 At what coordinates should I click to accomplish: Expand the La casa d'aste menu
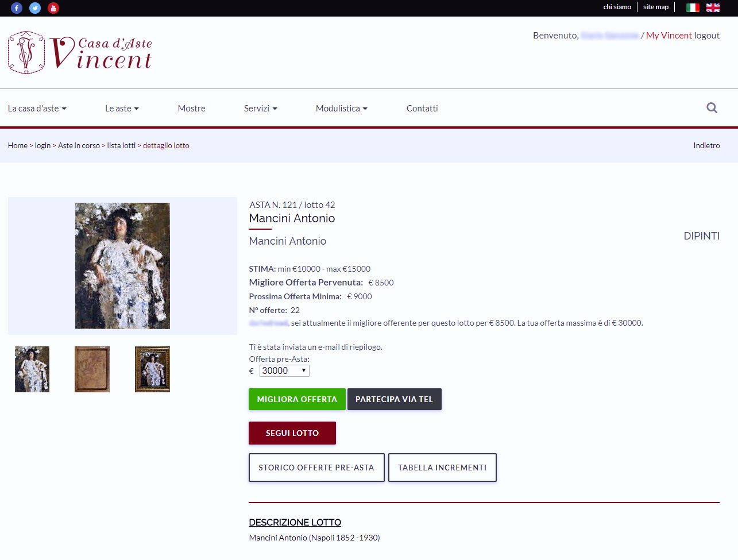coord(37,109)
